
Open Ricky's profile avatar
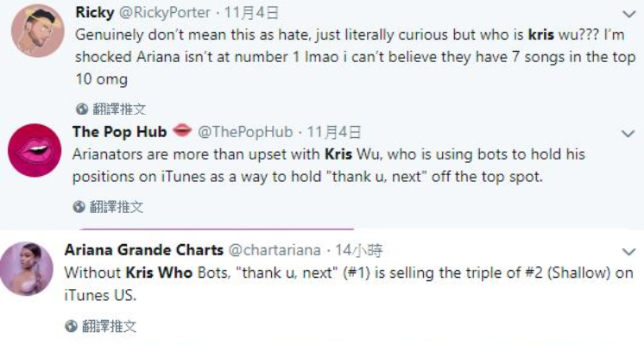[x=35, y=33]
